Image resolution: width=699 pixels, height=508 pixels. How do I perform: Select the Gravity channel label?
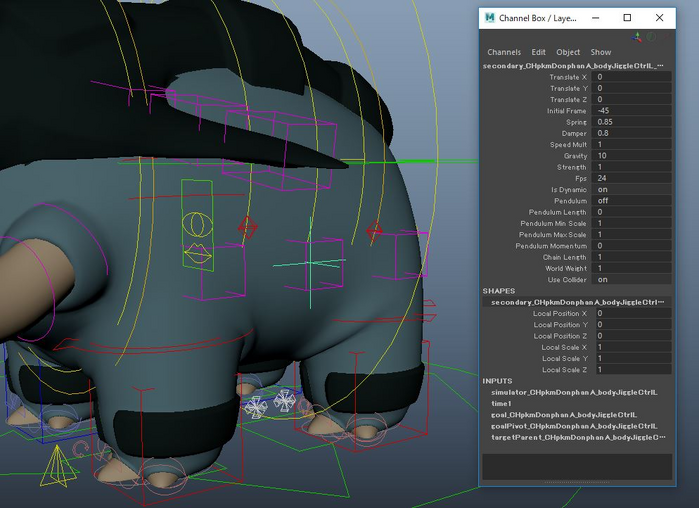pos(576,156)
